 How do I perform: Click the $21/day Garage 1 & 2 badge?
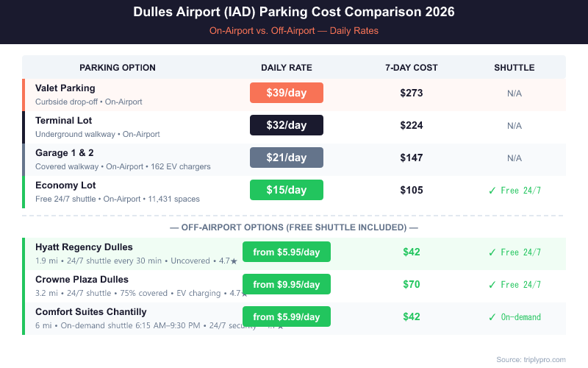[287, 158]
